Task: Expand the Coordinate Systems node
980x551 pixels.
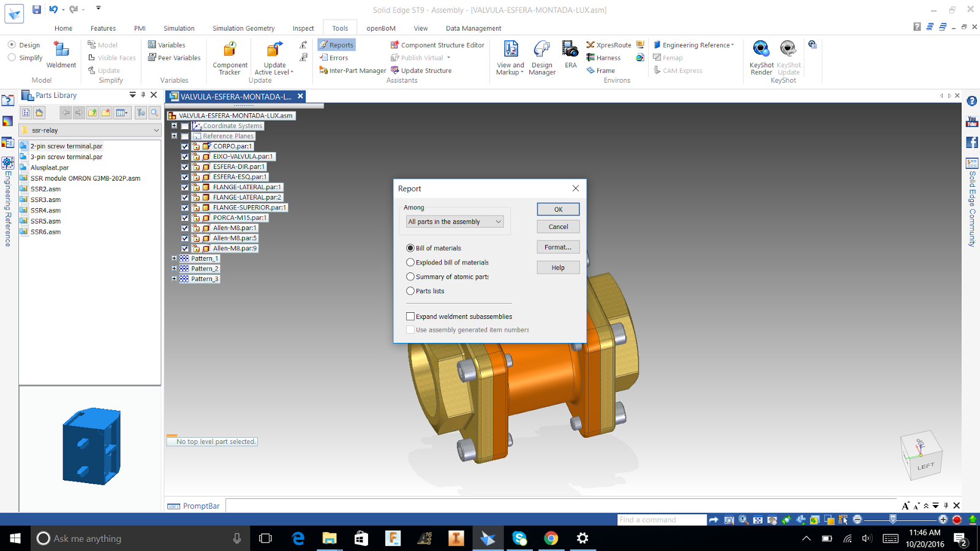Action: pyautogui.click(x=175, y=126)
